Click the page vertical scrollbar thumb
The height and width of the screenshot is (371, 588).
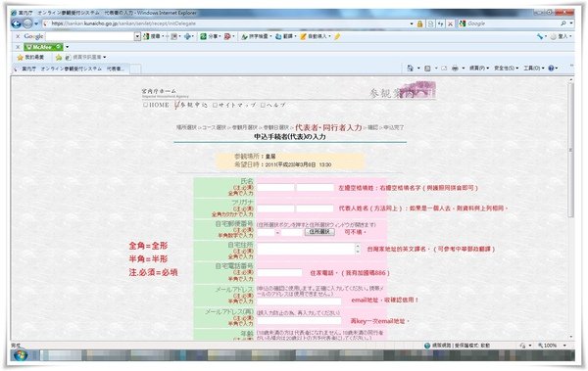(571, 150)
